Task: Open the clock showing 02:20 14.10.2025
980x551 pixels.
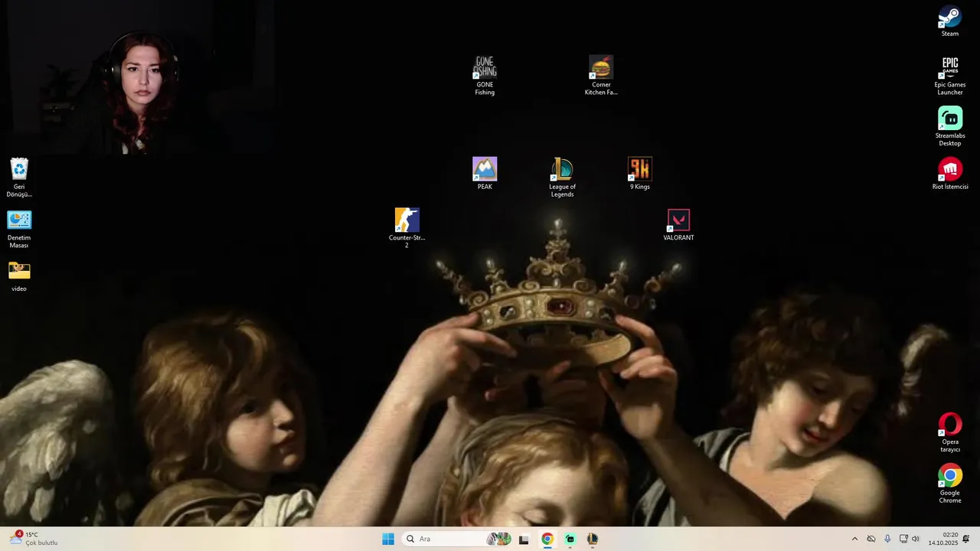Action: (943, 539)
